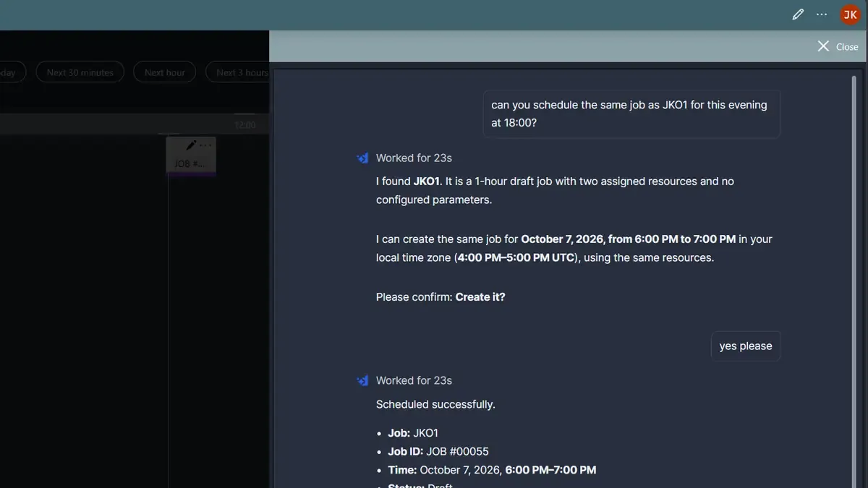The image size is (868, 488).
Task: Expand the second "Worked for 23s" details
Action: (414, 380)
